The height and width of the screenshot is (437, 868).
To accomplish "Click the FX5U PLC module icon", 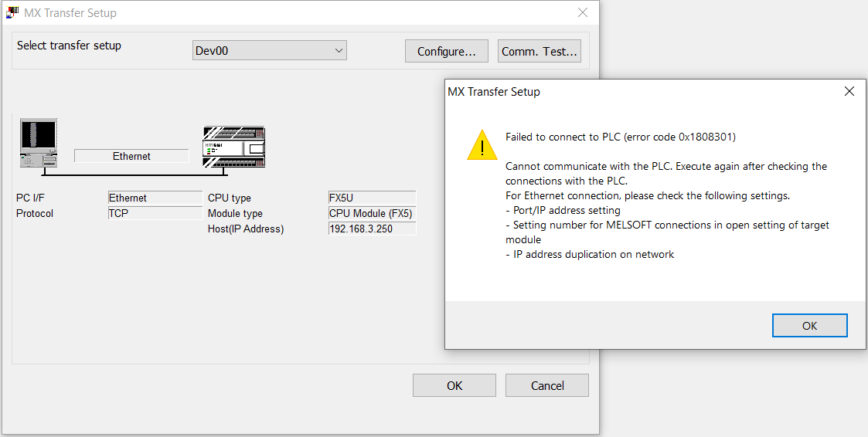I will 233,147.
